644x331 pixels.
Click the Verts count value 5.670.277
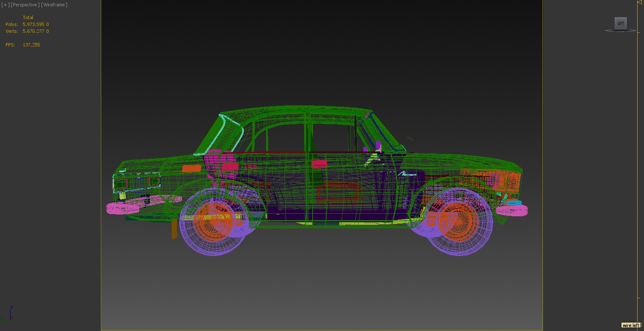[x=34, y=31]
